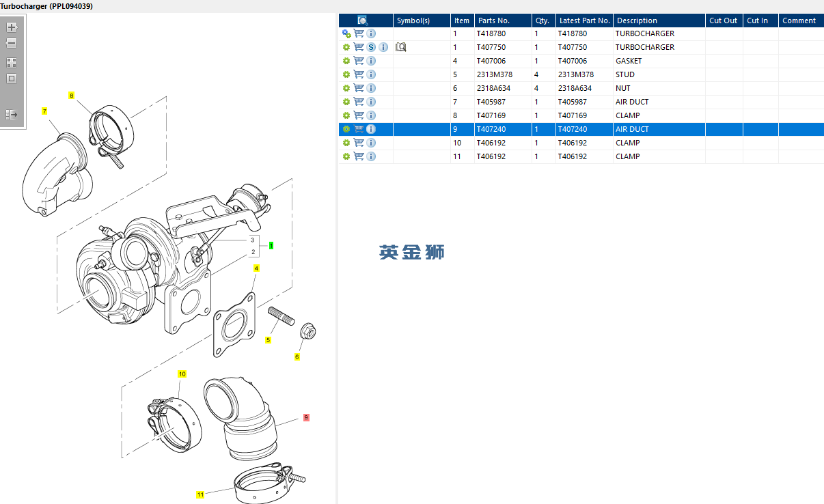This screenshot has height=504, width=824.
Task: Sort by Latest Part No. column header
Action: tap(584, 20)
